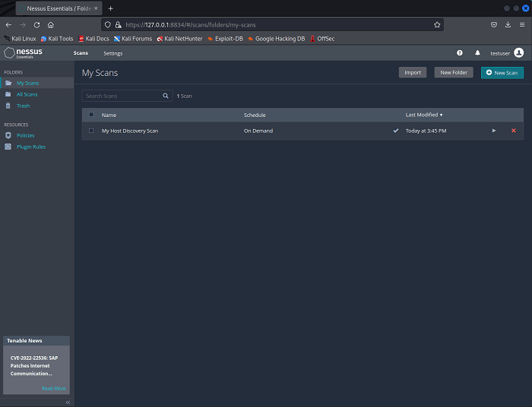Open the Scans tab
The image size is (532, 407).
pos(81,53)
